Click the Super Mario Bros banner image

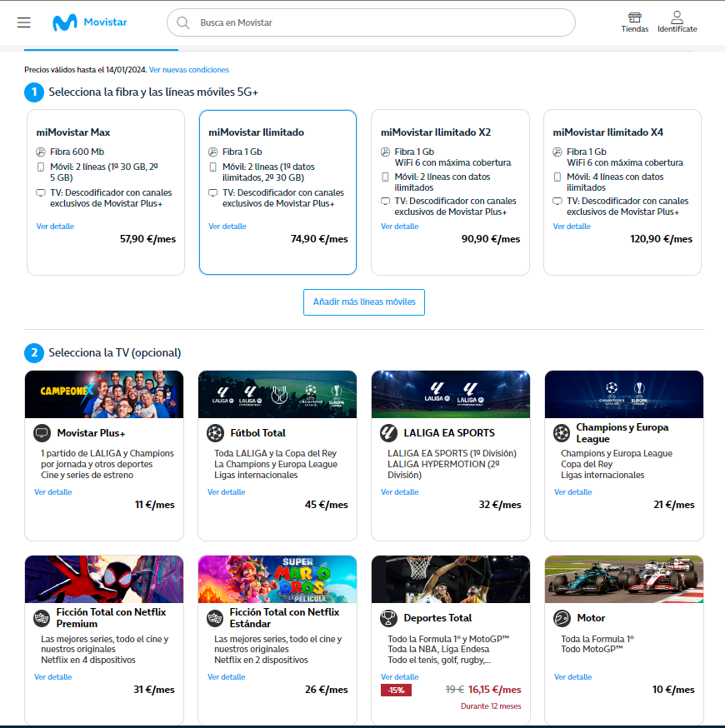[277, 579]
